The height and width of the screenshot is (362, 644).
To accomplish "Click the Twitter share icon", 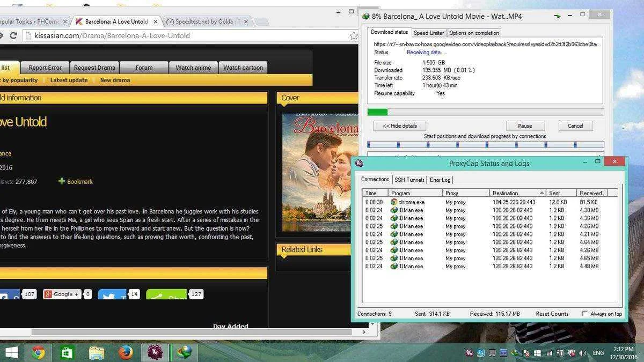I will [112, 294].
